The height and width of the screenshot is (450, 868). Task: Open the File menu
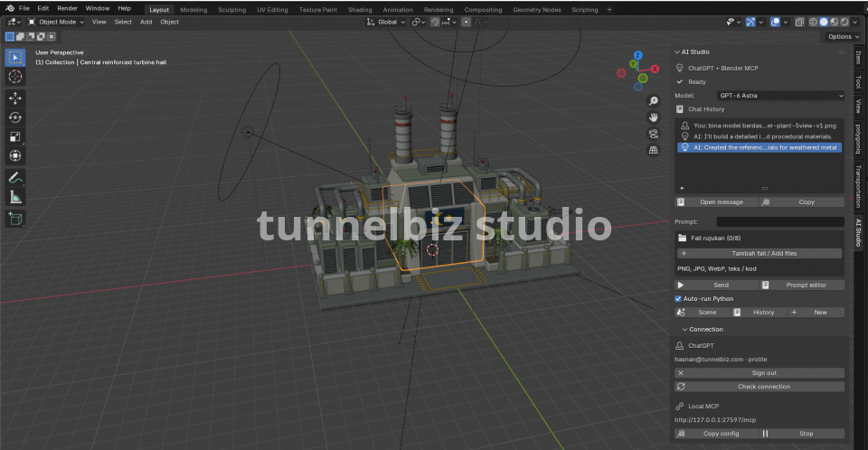pyautogui.click(x=24, y=8)
